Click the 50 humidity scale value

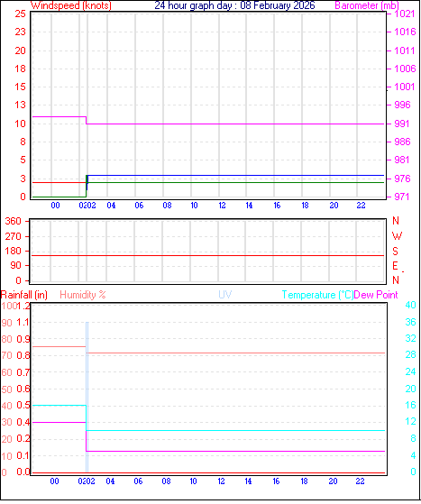pyautogui.click(x=6, y=389)
